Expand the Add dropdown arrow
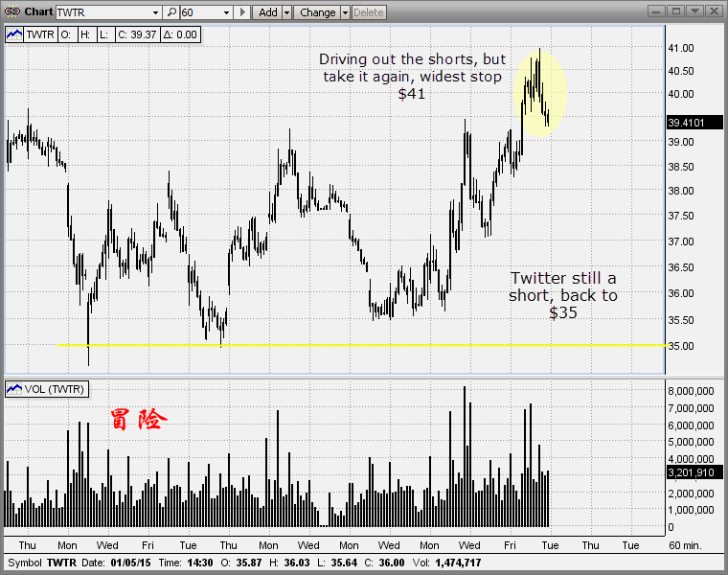Screen dimensions: 728x575 [287, 12]
